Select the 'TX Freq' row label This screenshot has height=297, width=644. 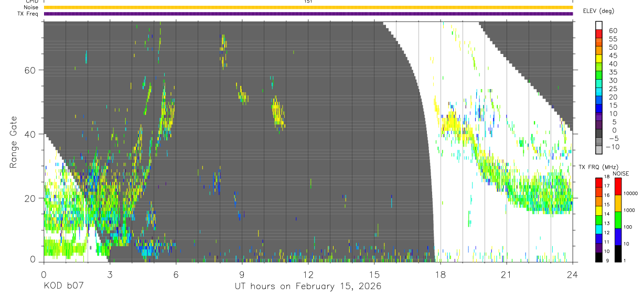coord(28,14)
